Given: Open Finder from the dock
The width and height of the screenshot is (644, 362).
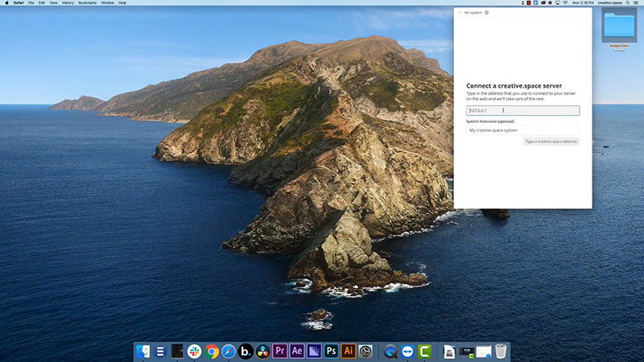Looking at the screenshot, I should pyautogui.click(x=144, y=351).
